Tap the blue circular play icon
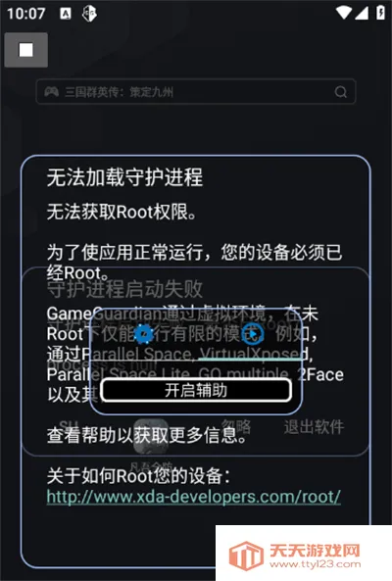 coord(253,333)
